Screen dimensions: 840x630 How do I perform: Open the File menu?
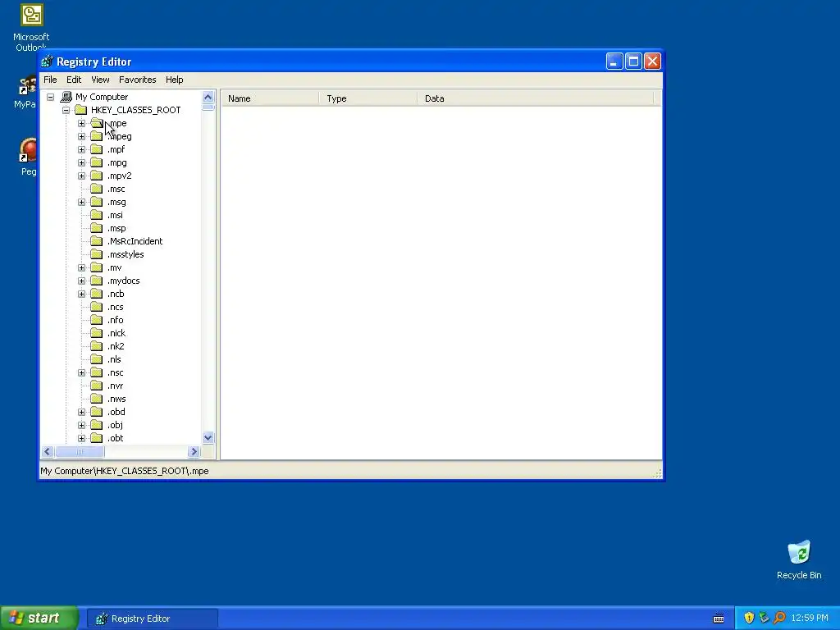point(50,80)
